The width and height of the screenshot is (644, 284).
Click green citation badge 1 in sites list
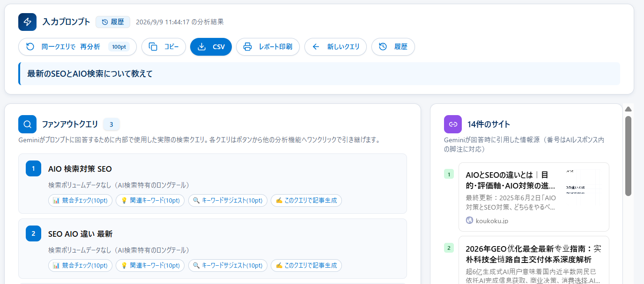pos(449,175)
